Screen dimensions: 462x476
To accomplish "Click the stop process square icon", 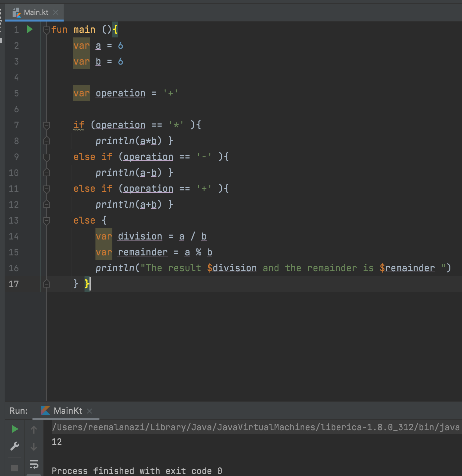I will pyautogui.click(x=14, y=467).
